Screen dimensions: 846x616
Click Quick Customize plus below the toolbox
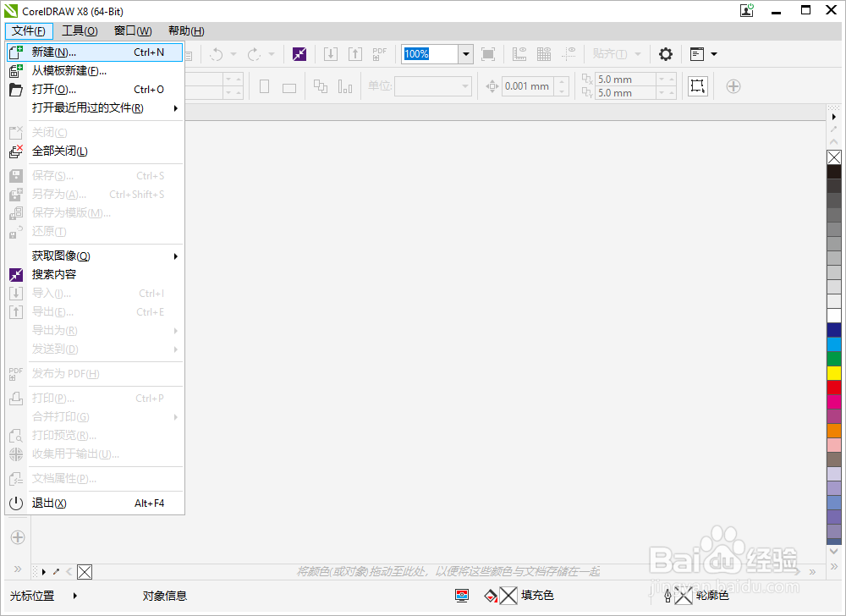(x=18, y=537)
